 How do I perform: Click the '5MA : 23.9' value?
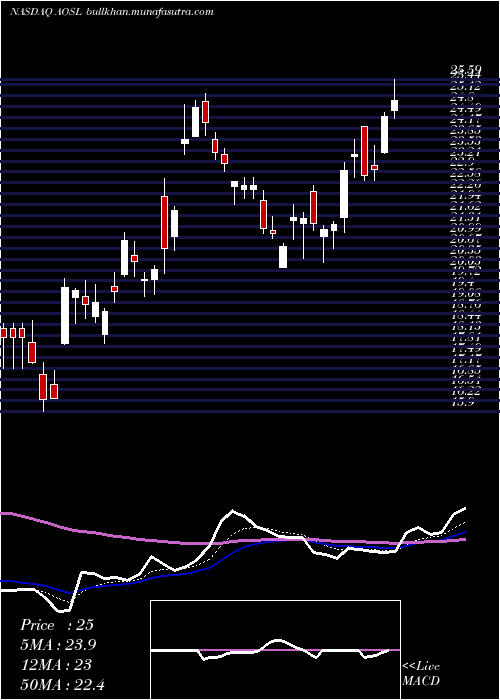(x=58, y=645)
